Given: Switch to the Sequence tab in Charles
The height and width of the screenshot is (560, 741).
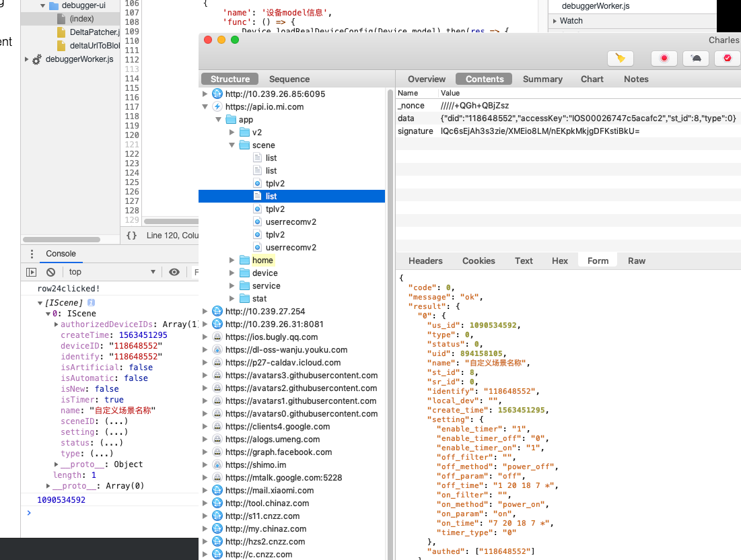Looking at the screenshot, I should (289, 78).
